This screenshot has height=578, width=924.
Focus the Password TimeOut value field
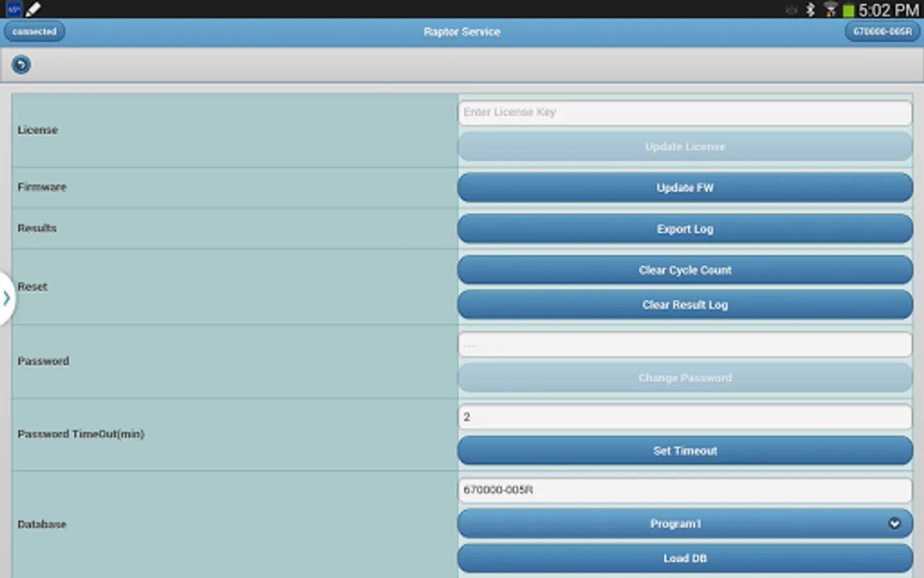coord(685,417)
